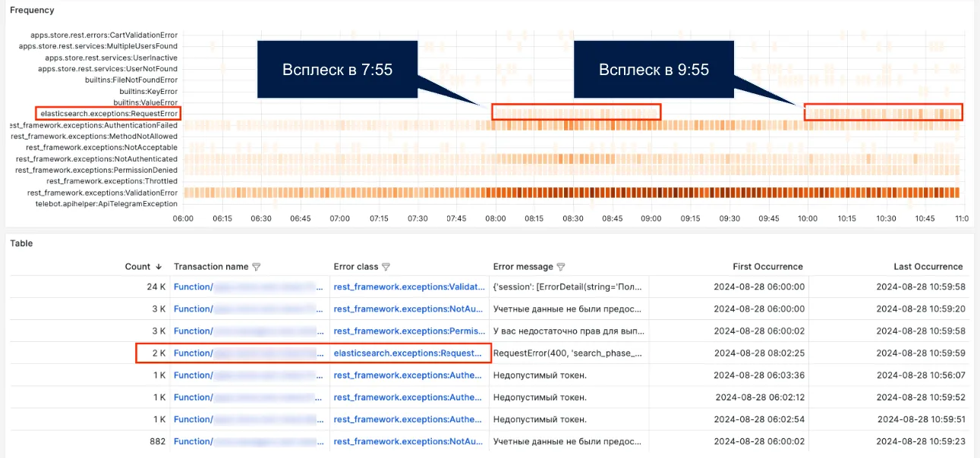Screen dimensions: 980x458
Task: Select the UserNotFound heatmap axis label
Action: (108, 69)
